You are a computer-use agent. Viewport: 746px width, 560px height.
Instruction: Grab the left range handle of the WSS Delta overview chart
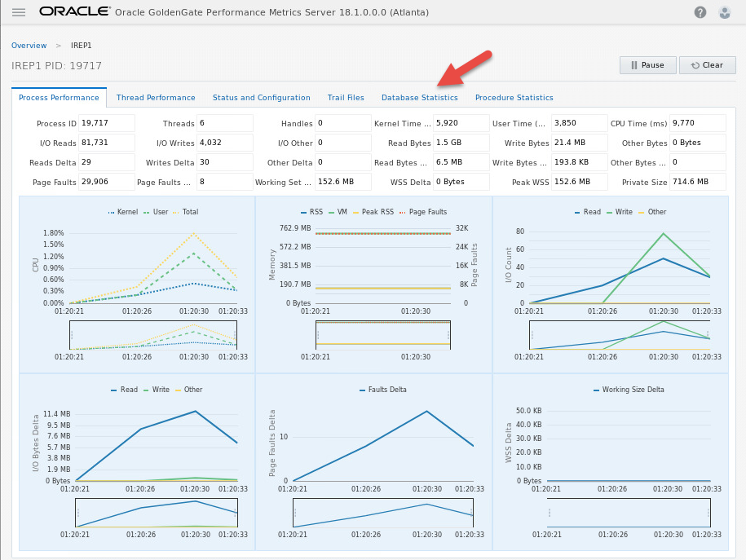click(550, 513)
